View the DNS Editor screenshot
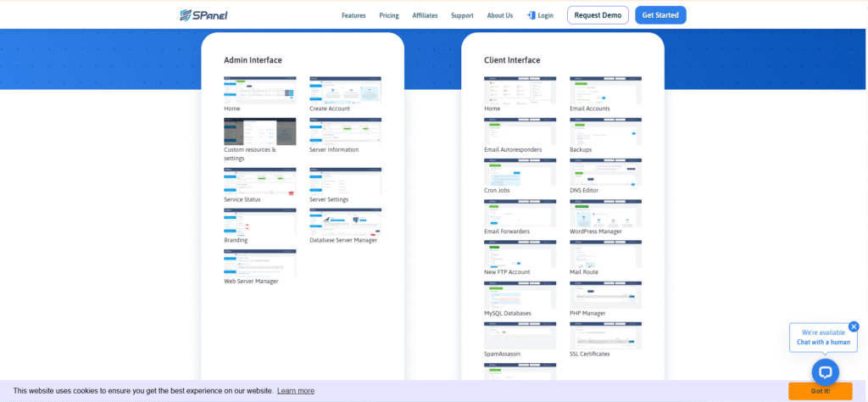 [605, 172]
